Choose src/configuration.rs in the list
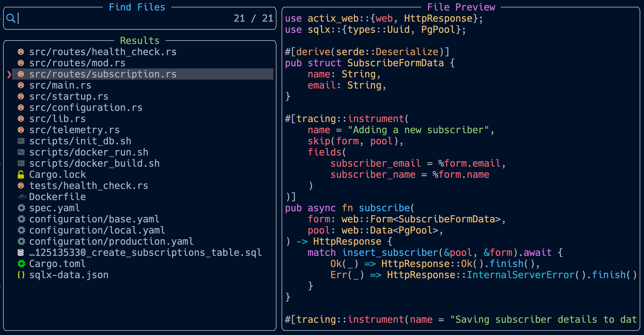 [143, 108]
